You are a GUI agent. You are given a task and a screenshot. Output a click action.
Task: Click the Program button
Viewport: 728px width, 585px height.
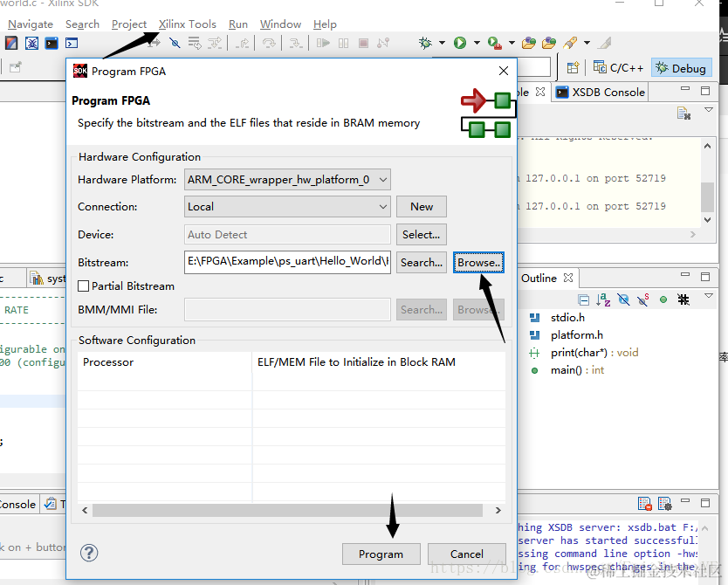coord(381,554)
